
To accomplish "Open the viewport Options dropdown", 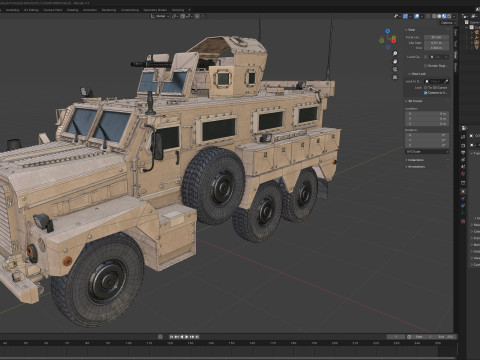I will (x=448, y=23).
